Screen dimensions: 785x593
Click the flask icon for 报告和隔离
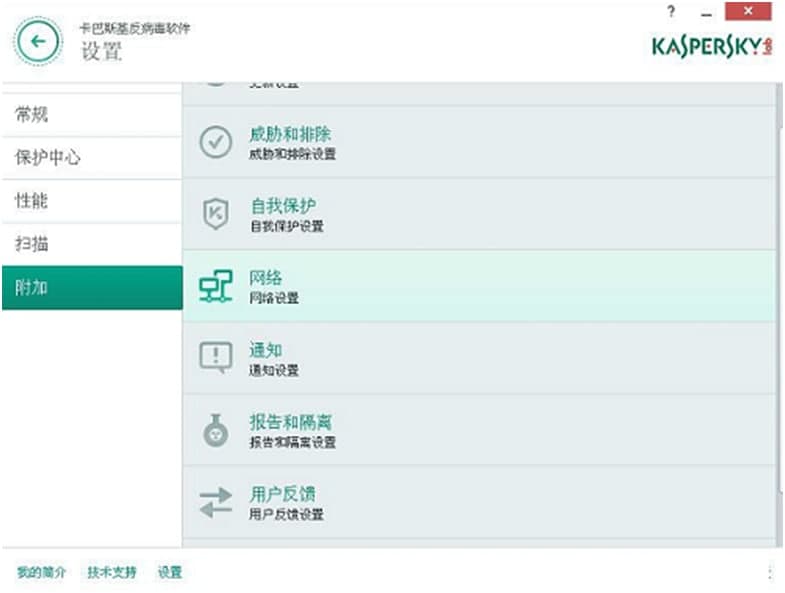click(216, 430)
